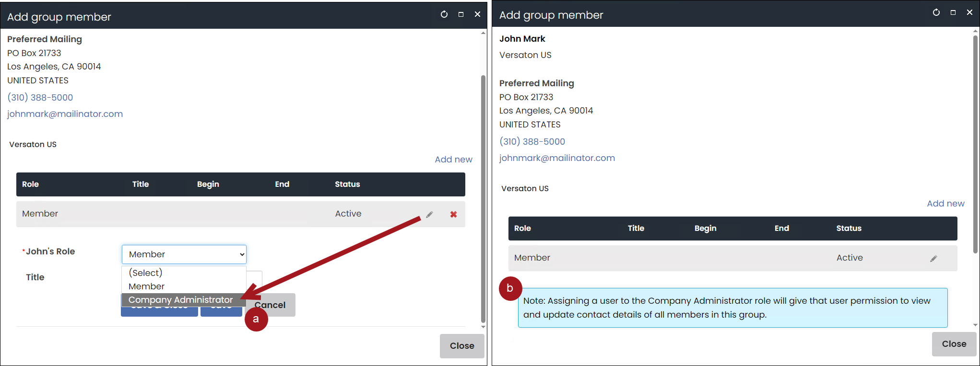The image size is (980, 366).
Task: Close the right Add group member dialog via X
Action: (x=969, y=12)
